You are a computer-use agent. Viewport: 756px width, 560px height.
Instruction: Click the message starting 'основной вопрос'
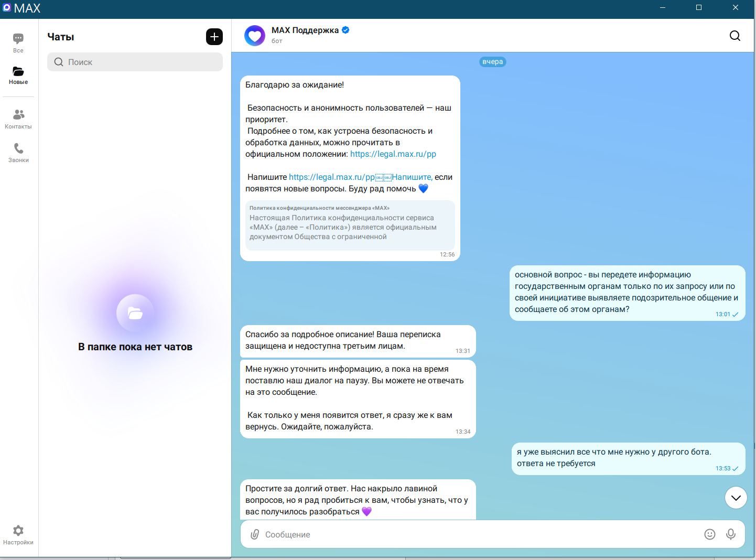pyautogui.click(x=628, y=293)
